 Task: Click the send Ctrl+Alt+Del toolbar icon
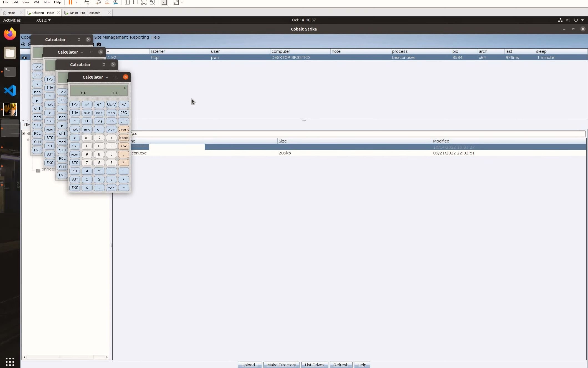[x=87, y=2]
